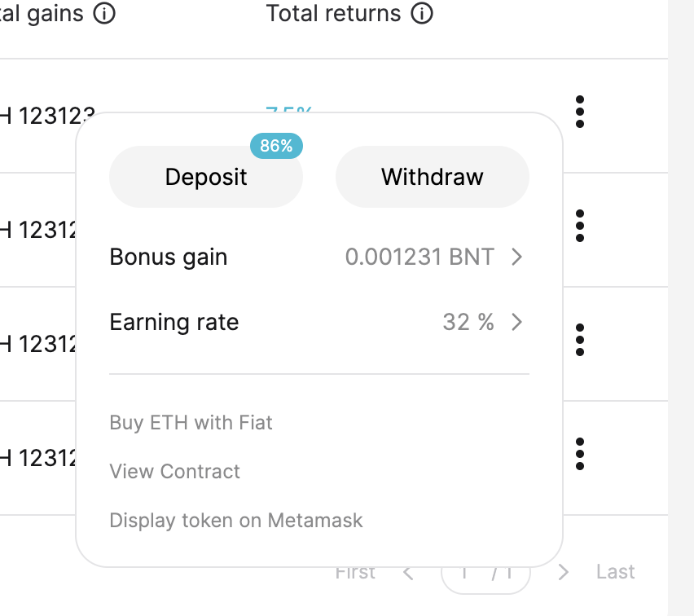
Task: Click the 86% badge above Deposit
Action: pyautogui.click(x=276, y=146)
